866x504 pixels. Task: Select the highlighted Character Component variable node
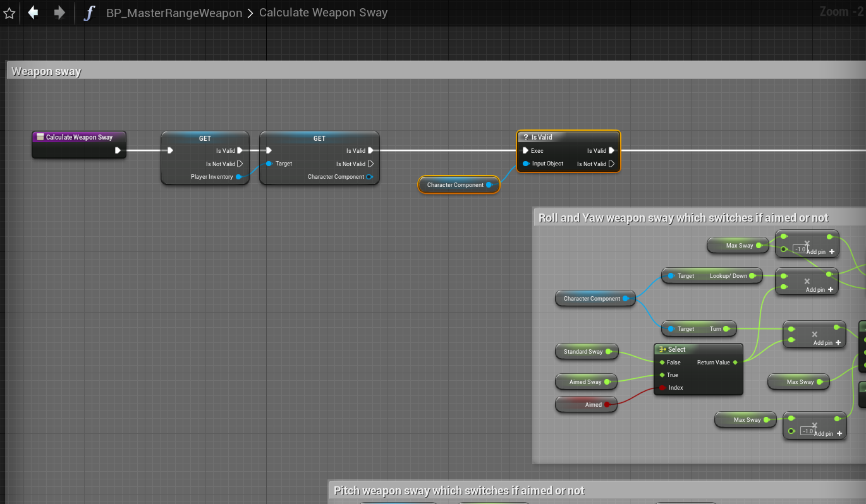(x=455, y=185)
